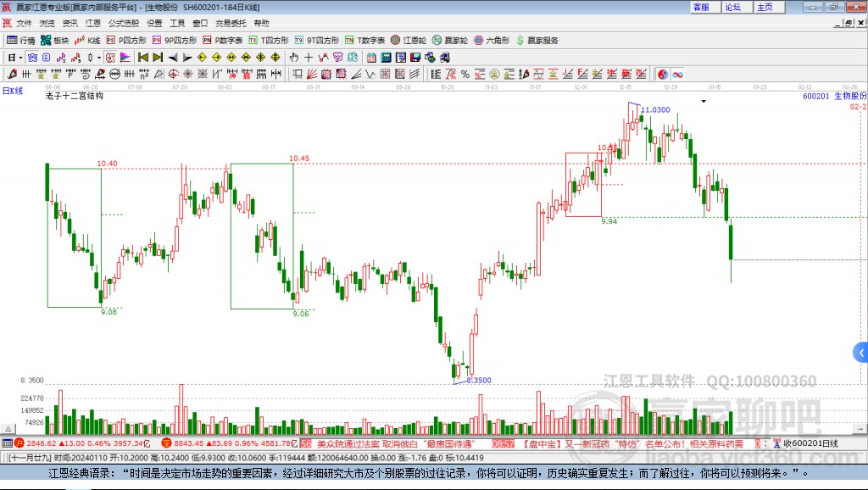Click the black left arrow icon

click(173, 58)
